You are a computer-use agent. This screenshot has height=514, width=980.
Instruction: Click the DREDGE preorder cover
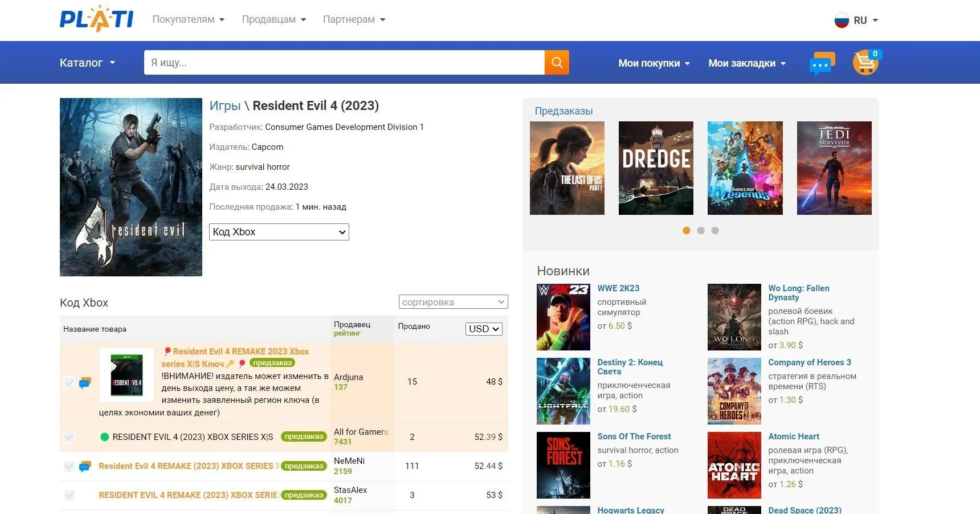[x=656, y=168]
